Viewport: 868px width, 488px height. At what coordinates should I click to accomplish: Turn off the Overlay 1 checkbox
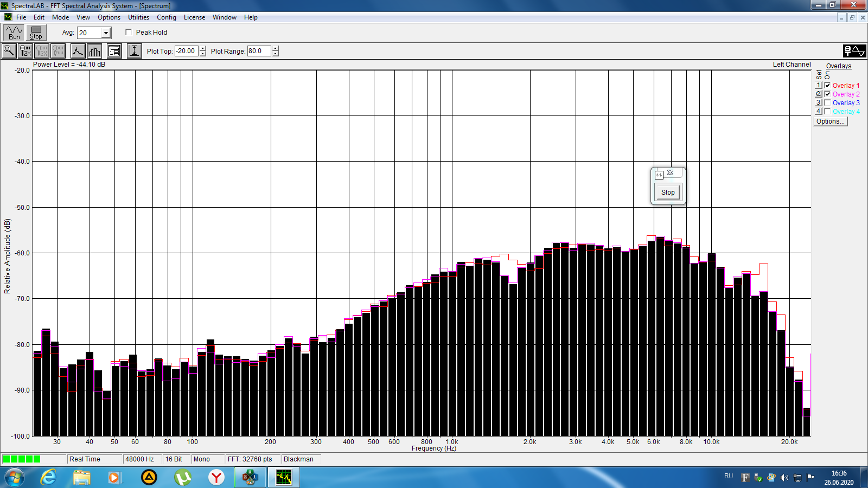[827, 85]
